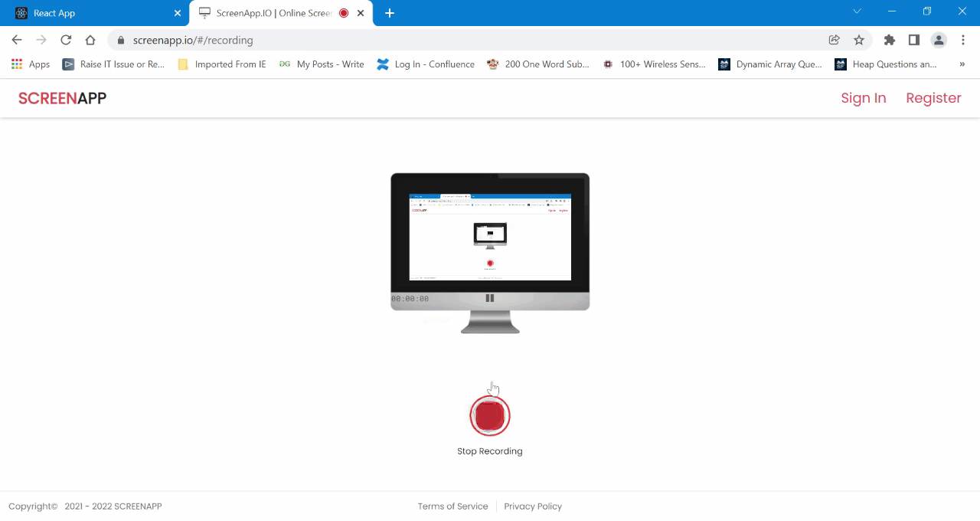Expand the hidden bookmarks chevron

point(962,64)
